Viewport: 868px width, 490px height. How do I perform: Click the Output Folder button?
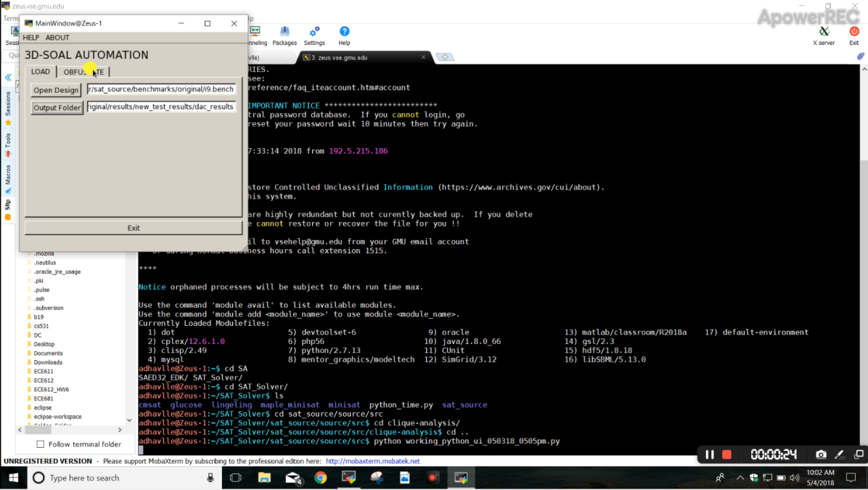pos(57,107)
